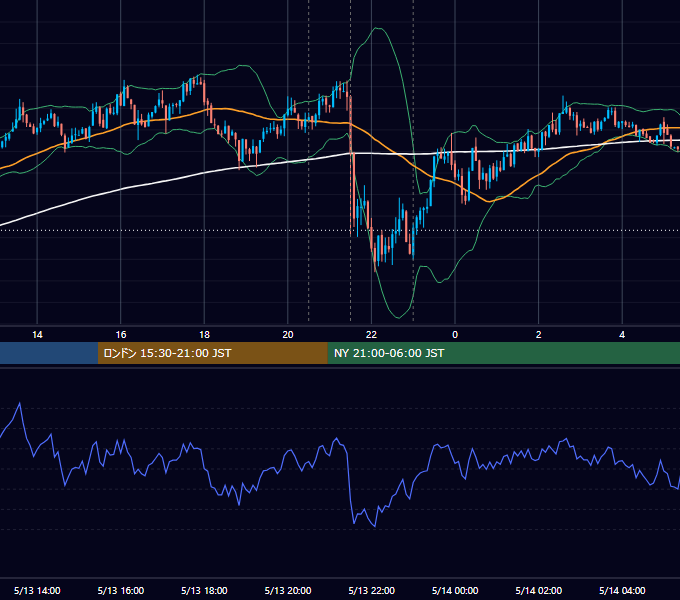Click the highest peak of the blue oscillator line
The image size is (680, 600).
pyautogui.click(x=20, y=403)
